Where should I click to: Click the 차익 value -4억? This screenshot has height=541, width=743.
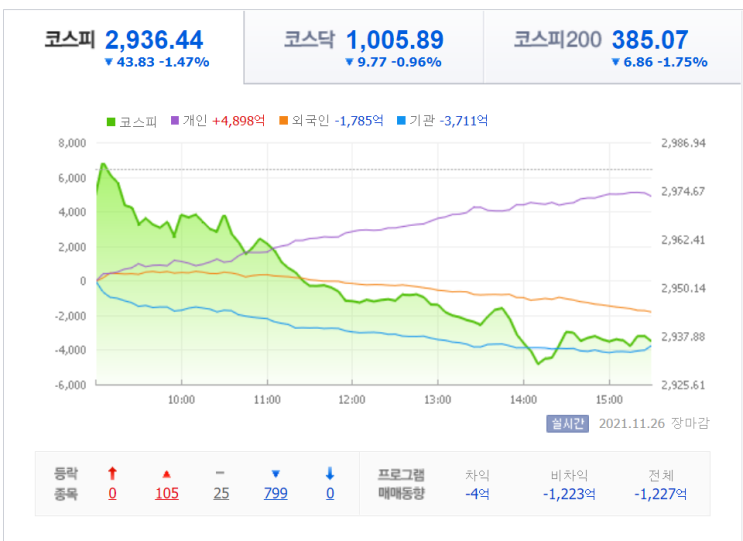tap(477, 494)
